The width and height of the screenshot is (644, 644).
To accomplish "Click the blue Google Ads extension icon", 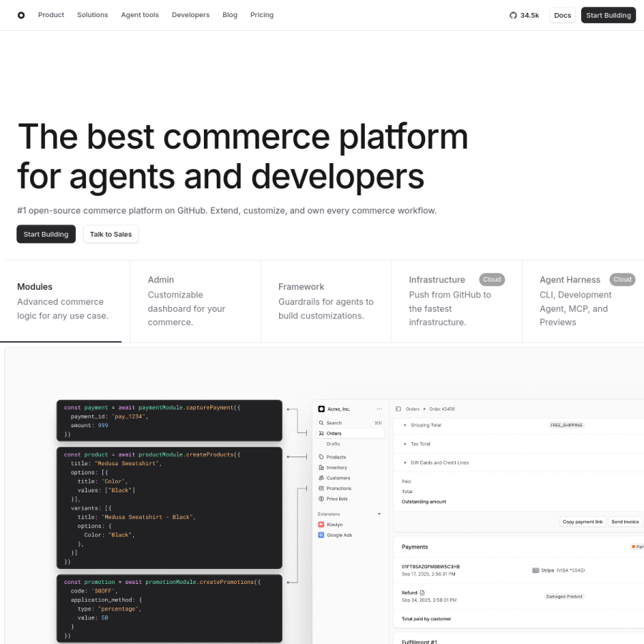I will [321, 535].
